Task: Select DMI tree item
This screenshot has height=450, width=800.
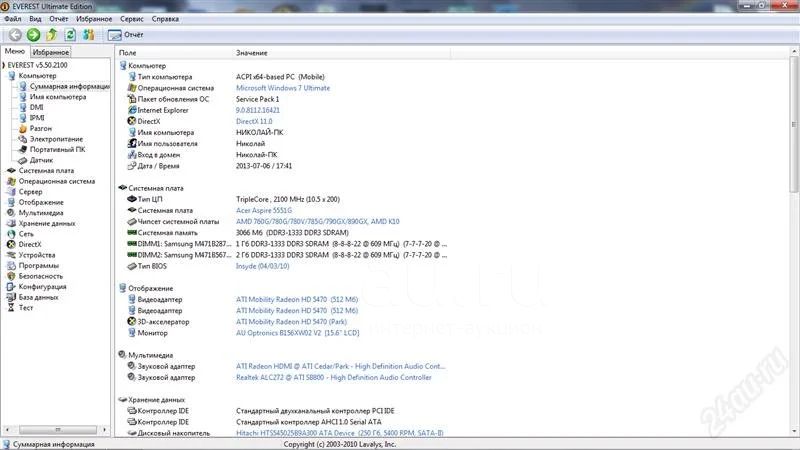Action: click(x=36, y=107)
